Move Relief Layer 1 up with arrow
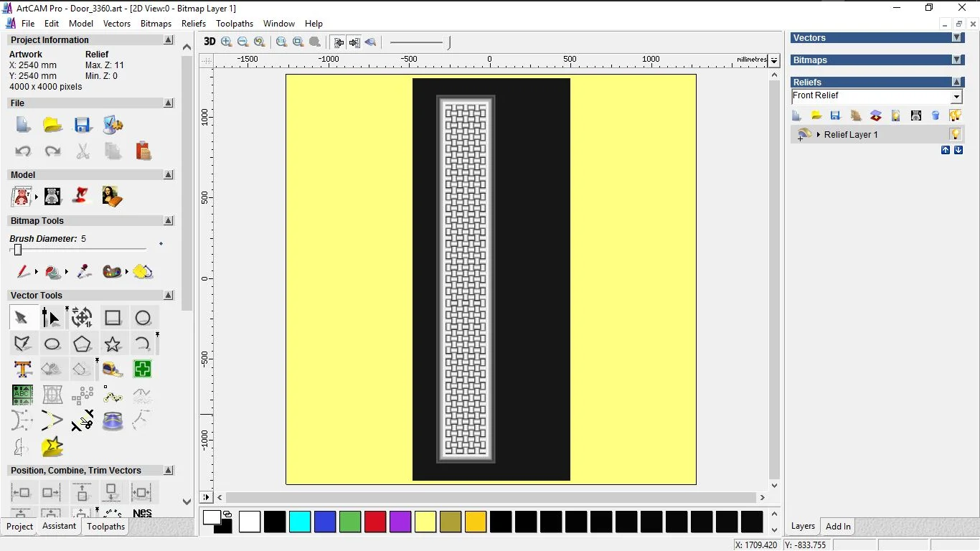The height and width of the screenshot is (551, 980). (x=946, y=150)
